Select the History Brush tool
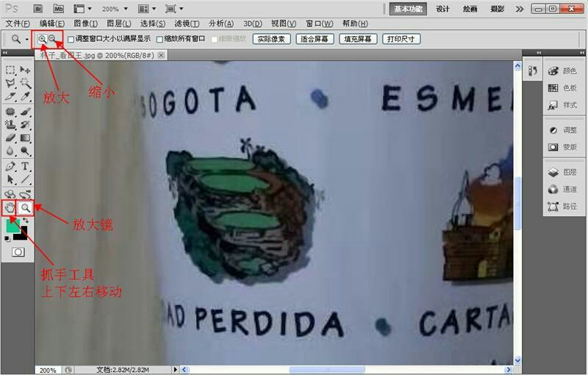 (x=25, y=125)
